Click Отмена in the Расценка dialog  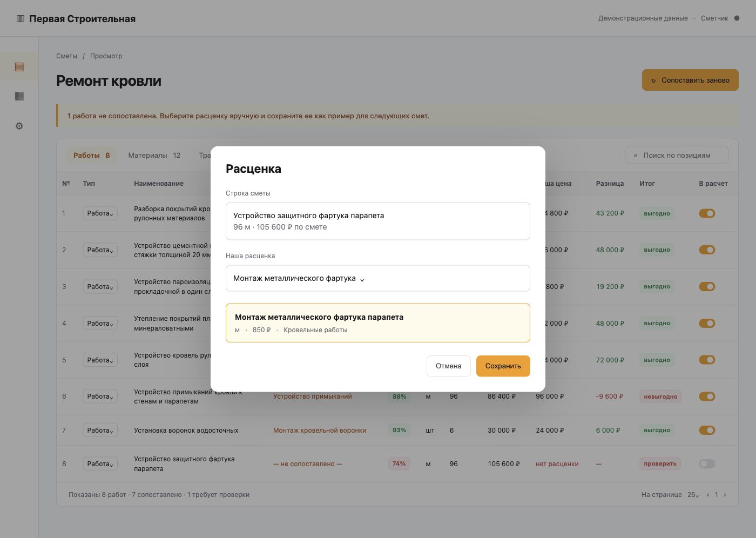(448, 366)
